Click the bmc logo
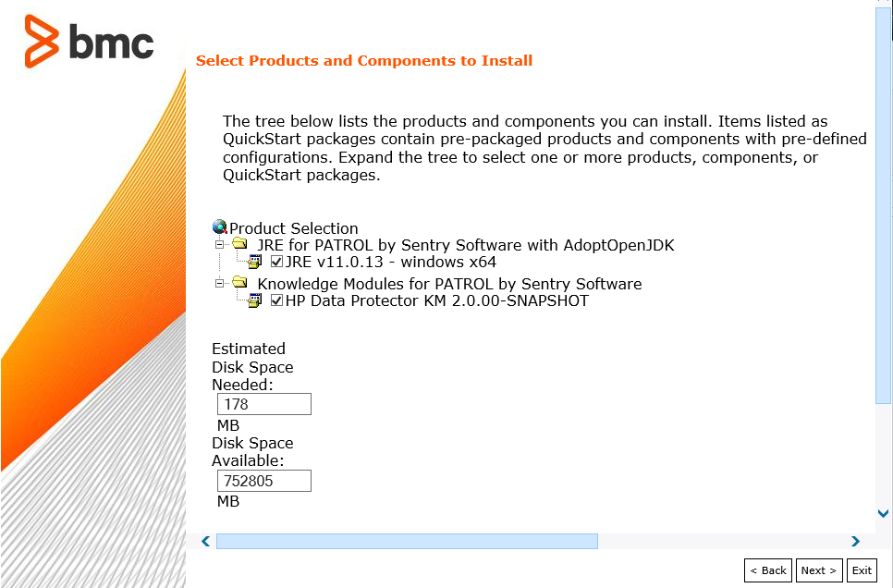Viewport: 893px width, 588px height. tap(89, 42)
